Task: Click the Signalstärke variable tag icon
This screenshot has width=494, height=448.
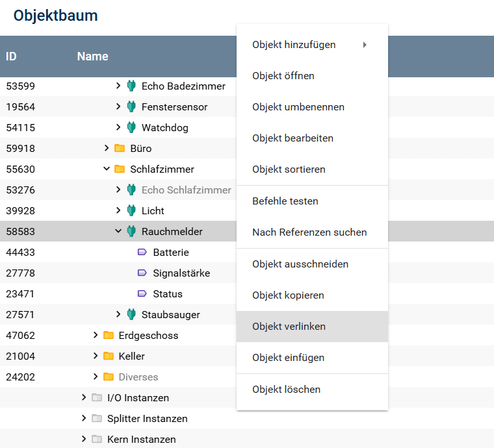Action: click(x=142, y=273)
